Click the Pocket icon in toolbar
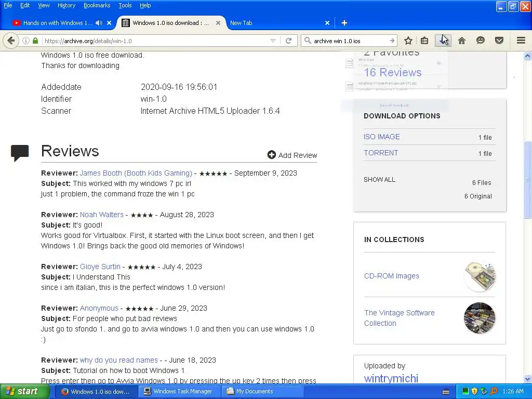532x399 pixels. pos(499,41)
